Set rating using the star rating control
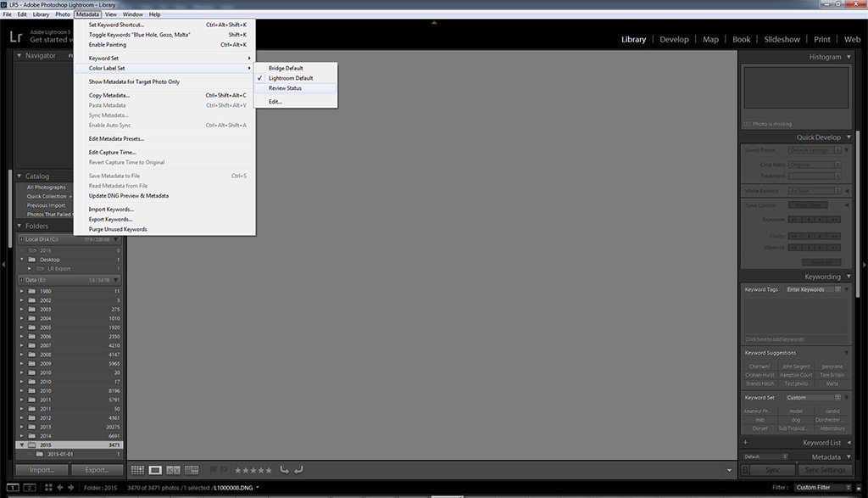Screen dimensions: 868x498 click(253, 470)
